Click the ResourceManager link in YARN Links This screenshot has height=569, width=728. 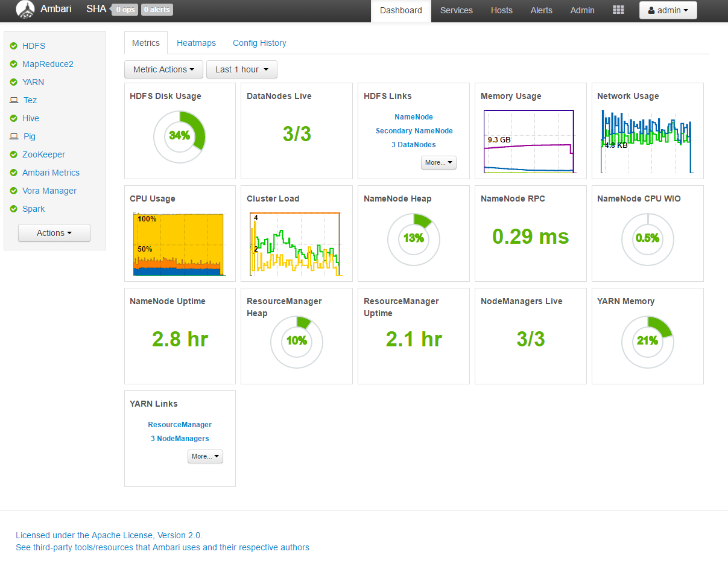(180, 425)
